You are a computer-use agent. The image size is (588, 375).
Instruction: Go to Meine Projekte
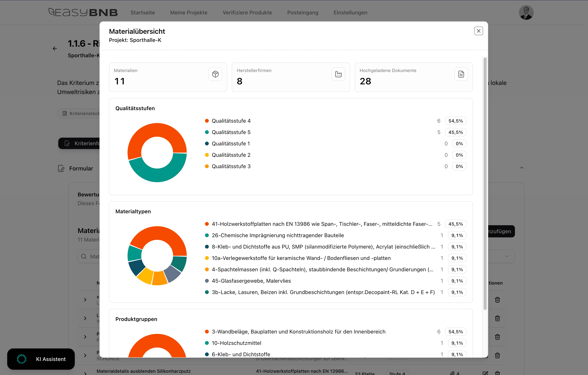pyautogui.click(x=188, y=13)
